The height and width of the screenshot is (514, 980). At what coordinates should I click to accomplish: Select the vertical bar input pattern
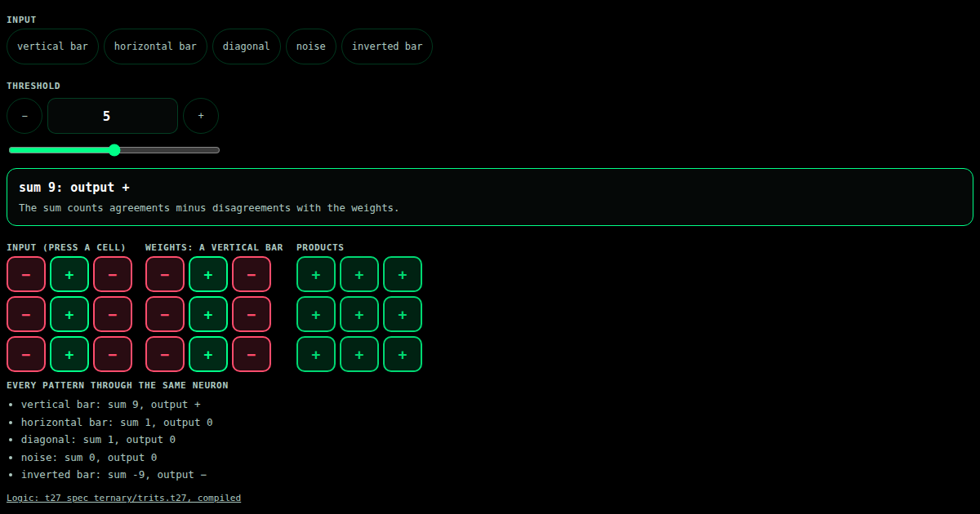(x=52, y=47)
